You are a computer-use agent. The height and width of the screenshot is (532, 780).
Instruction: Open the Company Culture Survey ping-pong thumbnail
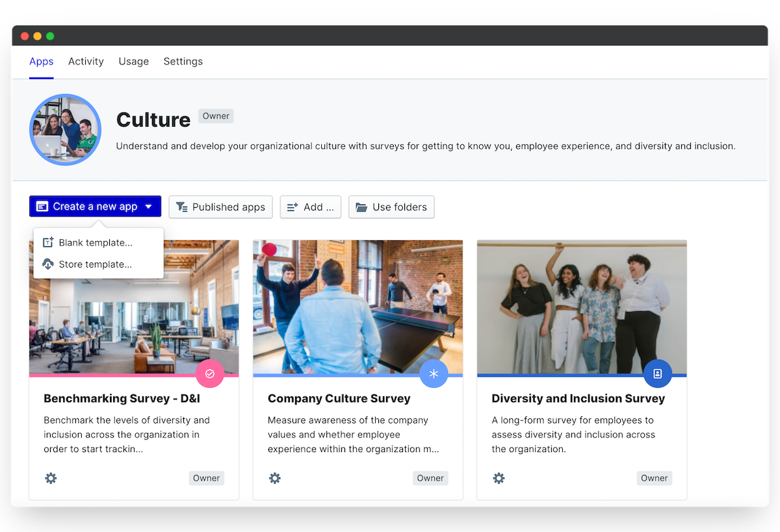pos(357,307)
